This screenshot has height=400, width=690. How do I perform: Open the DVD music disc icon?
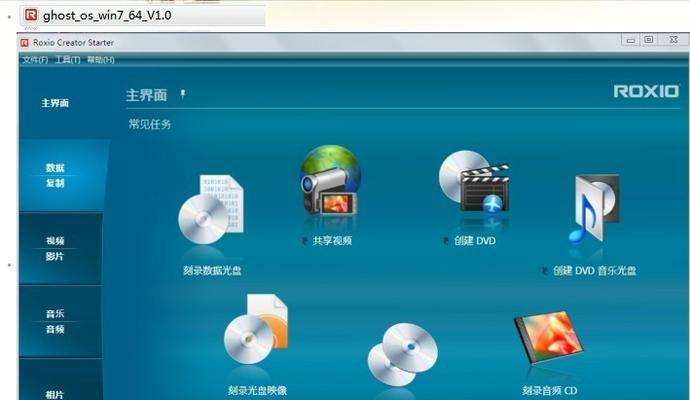click(594, 209)
